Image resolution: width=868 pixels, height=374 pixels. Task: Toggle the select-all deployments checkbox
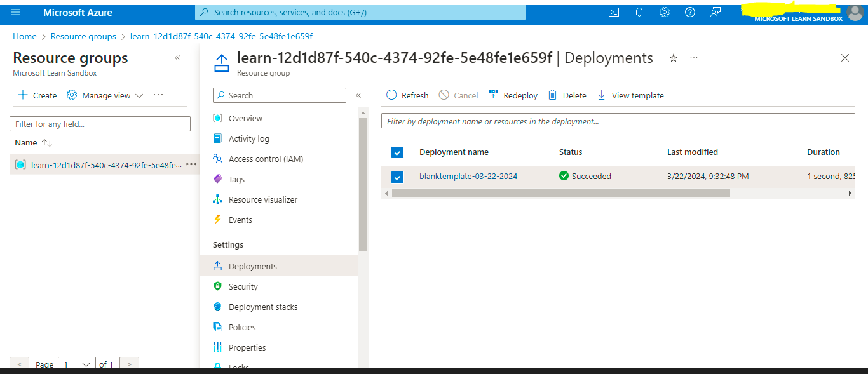point(397,152)
